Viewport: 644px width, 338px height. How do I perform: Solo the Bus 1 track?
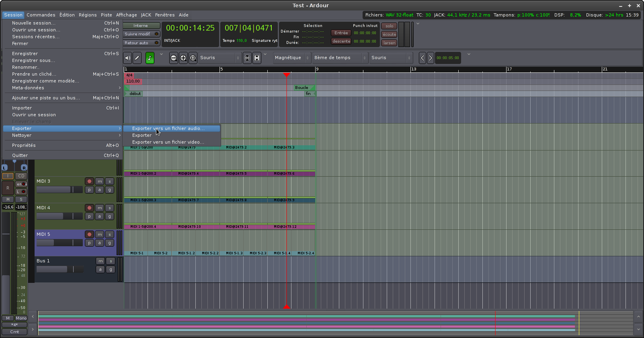point(111,261)
